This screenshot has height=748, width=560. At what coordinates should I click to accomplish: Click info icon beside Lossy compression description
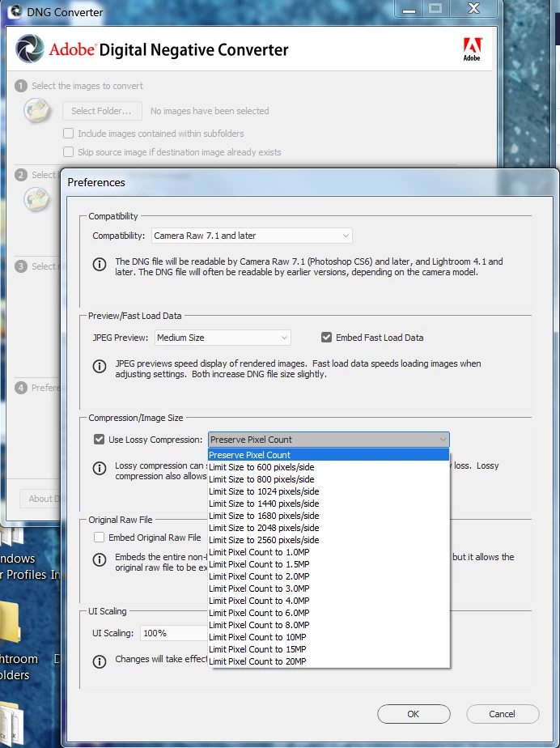click(100, 468)
